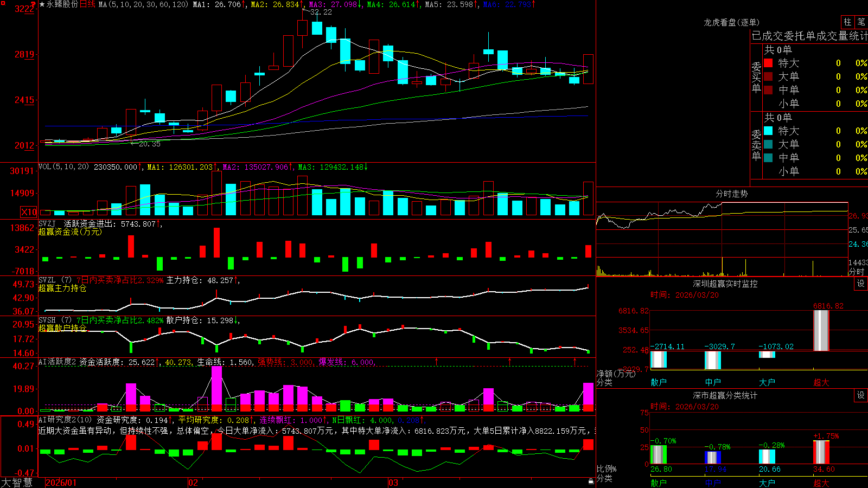Click the 超大 bar in 深圳超赢实时监控 chart

click(x=821, y=330)
